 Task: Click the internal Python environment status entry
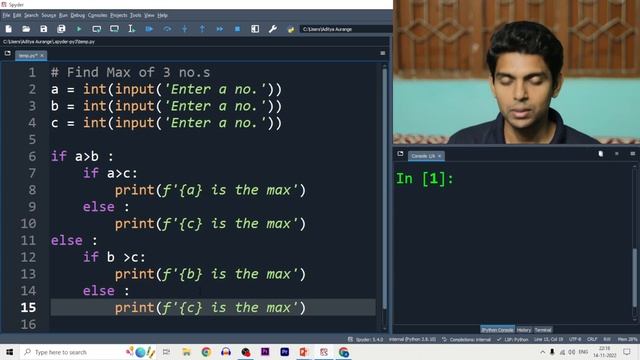(412, 340)
